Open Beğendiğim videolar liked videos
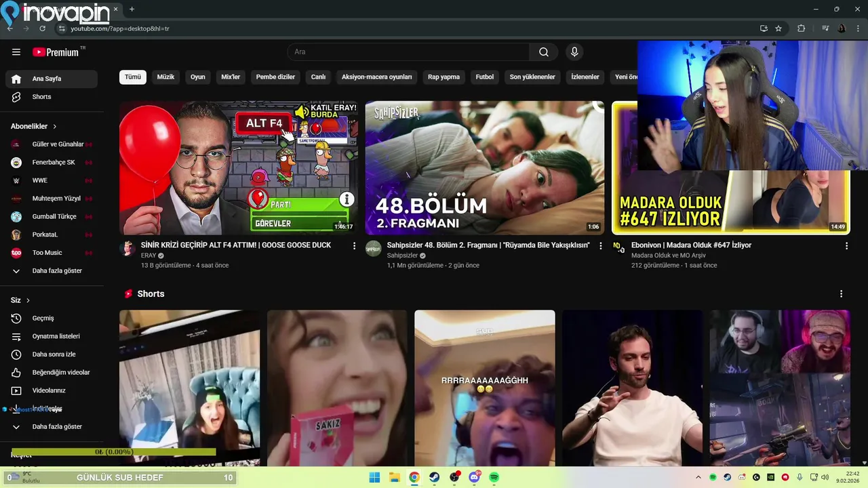Screen dimensions: 868x488 click(52, 373)
